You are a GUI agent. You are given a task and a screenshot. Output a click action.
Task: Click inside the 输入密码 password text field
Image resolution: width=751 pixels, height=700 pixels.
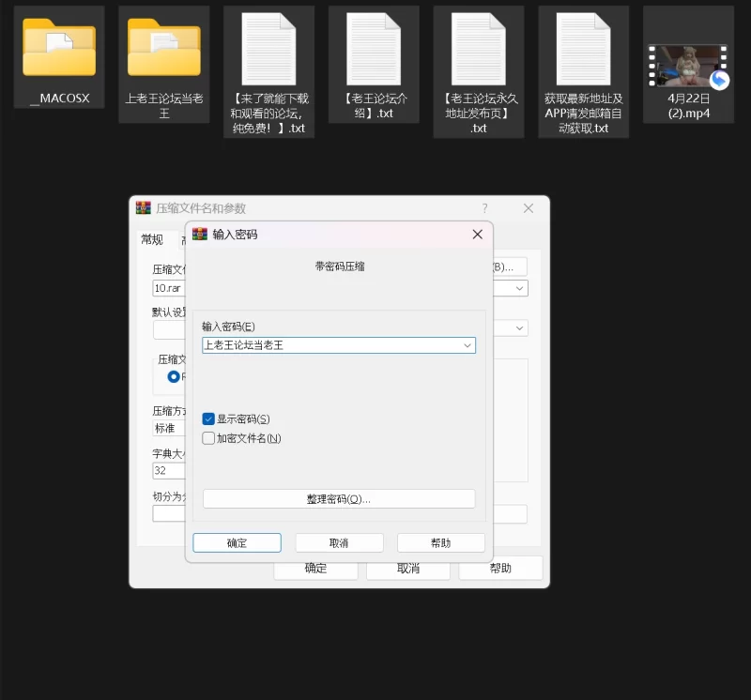(329, 345)
